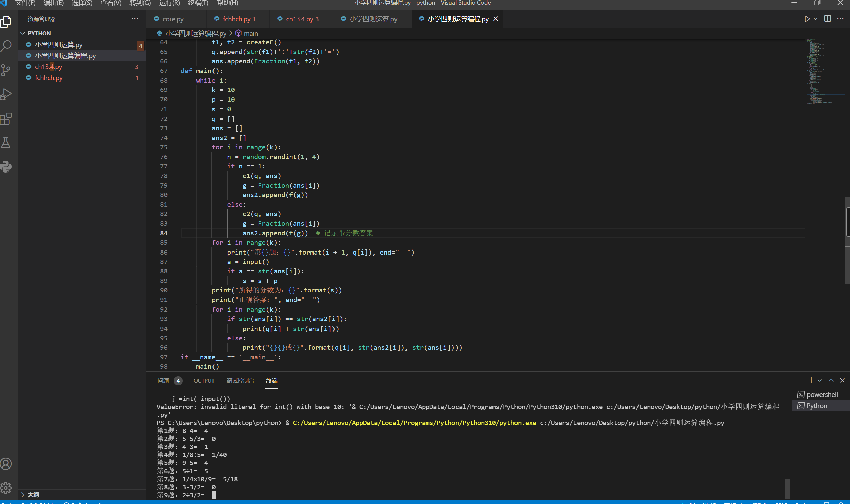
Task: Open the Testing flask view
Action: (x=6, y=143)
